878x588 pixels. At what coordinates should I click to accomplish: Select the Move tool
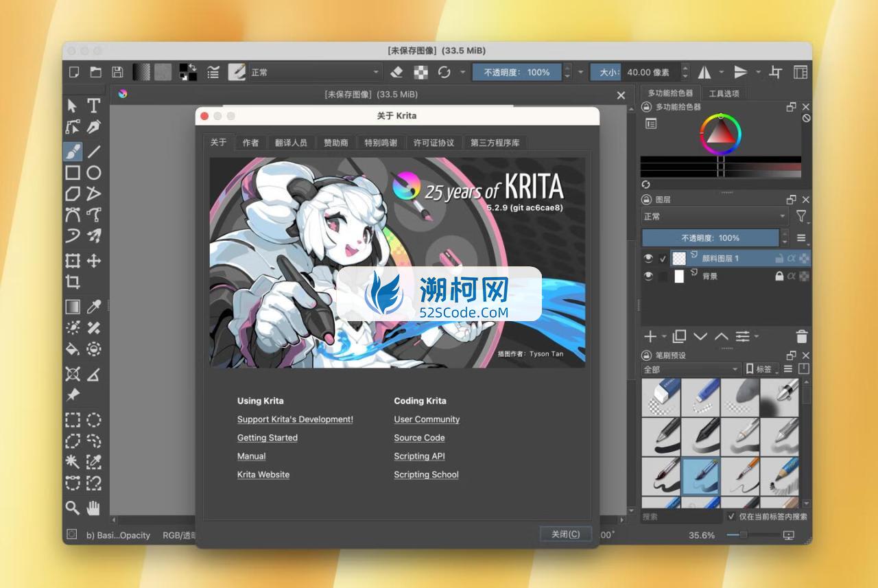pos(94,261)
